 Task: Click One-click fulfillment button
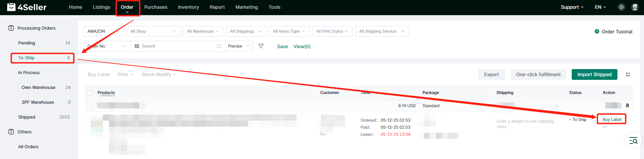538,74
